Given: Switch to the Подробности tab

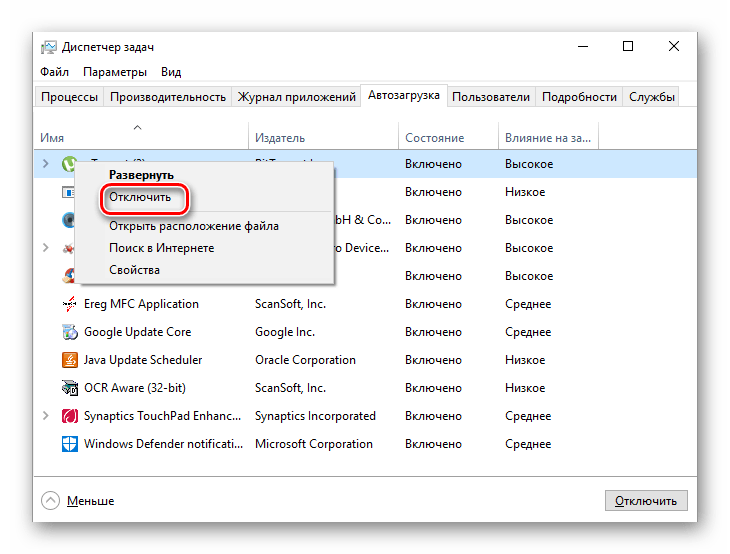Looking at the screenshot, I should pyautogui.click(x=579, y=97).
